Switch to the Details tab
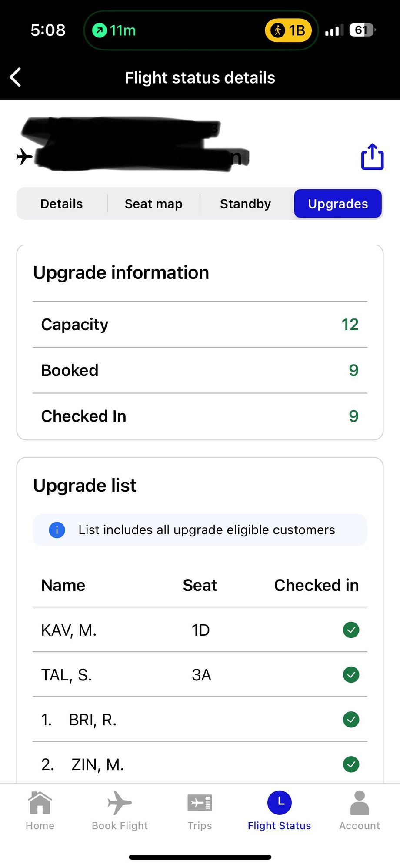The width and height of the screenshot is (400, 868). (x=61, y=204)
